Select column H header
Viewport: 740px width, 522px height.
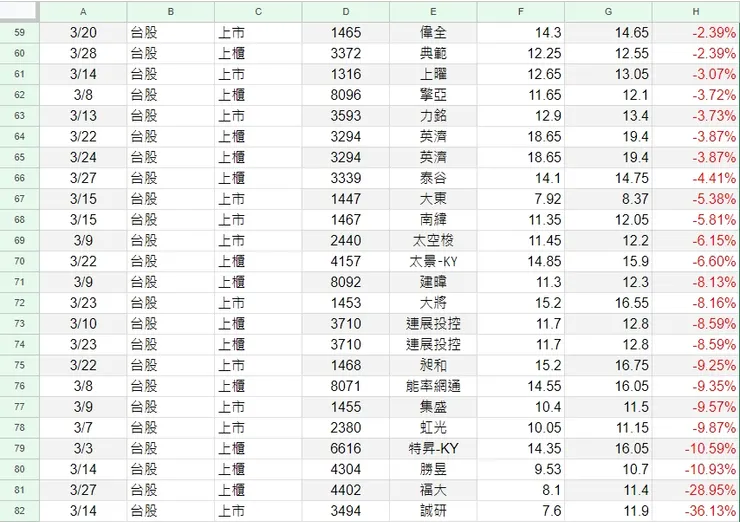click(x=696, y=12)
